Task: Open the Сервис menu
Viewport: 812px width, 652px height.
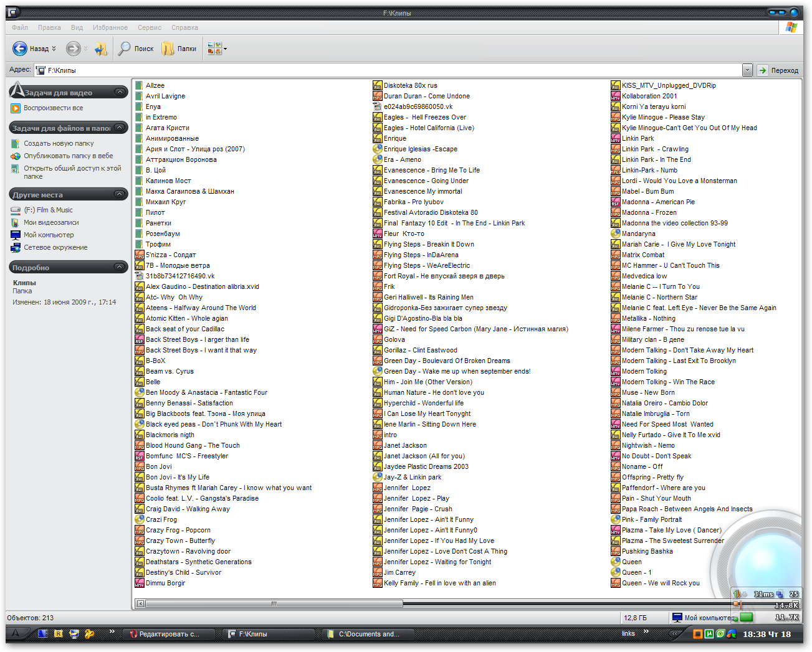Action: point(149,27)
